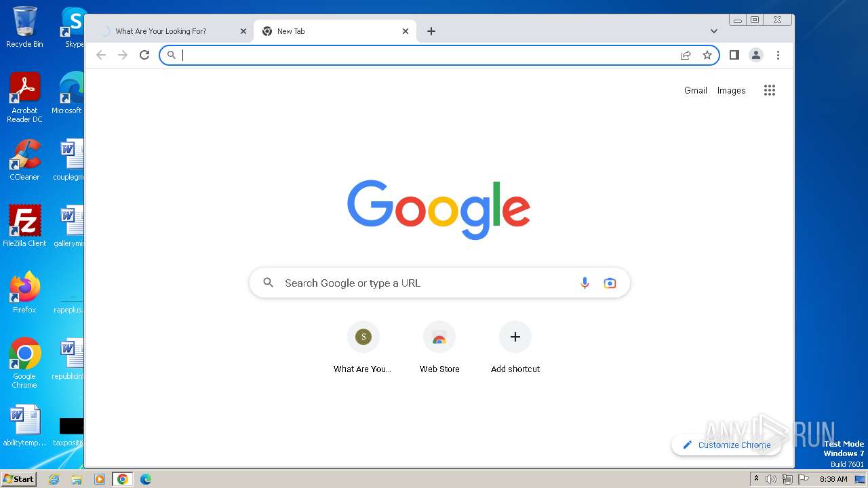Open the couplegm Word document on the desktop
This screenshot has width=868, height=488.
coord(70,160)
